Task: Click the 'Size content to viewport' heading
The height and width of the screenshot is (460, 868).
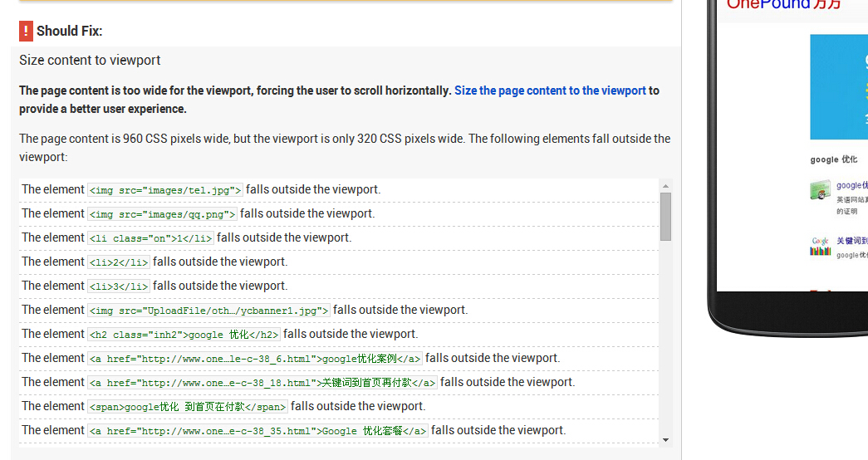Action: click(90, 61)
